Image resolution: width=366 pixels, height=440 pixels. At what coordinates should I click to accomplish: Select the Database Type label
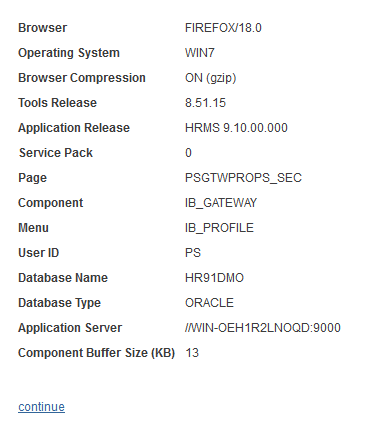[x=59, y=303]
